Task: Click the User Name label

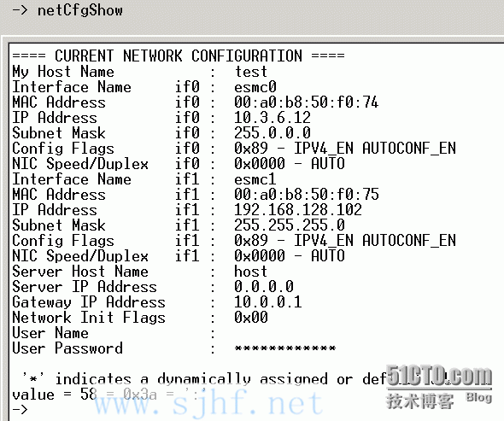Action: (x=50, y=333)
